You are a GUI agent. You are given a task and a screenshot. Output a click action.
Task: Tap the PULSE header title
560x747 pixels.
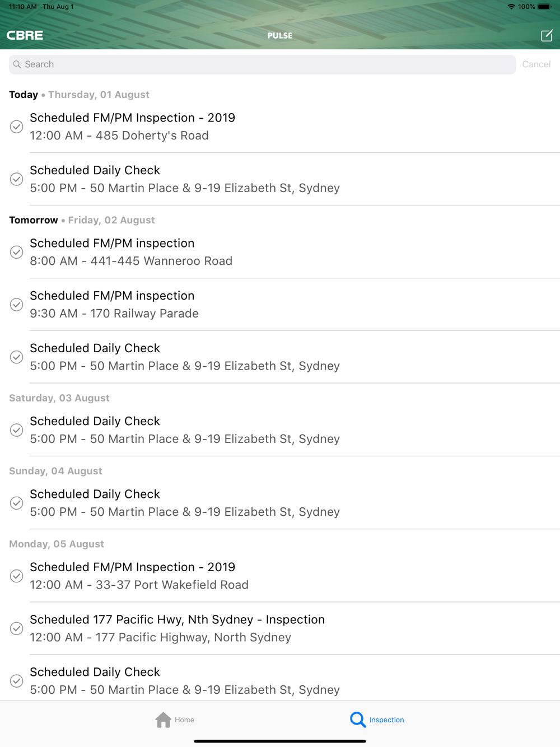click(280, 35)
